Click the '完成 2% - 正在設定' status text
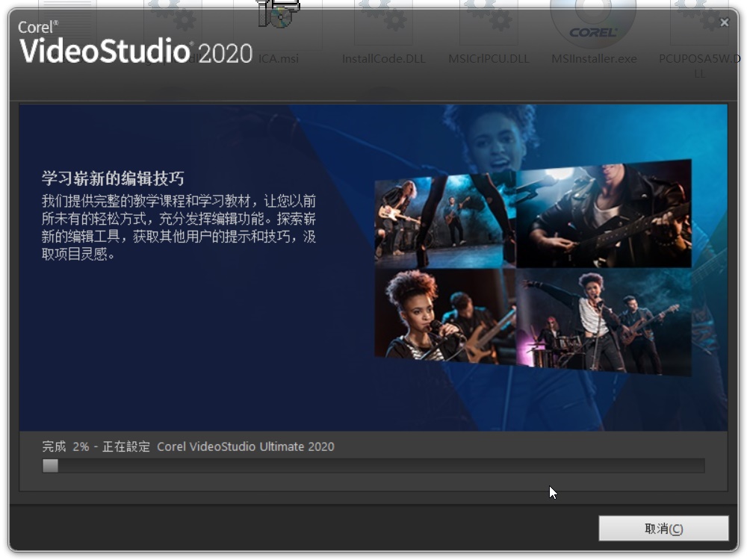The image size is (747, 560). [96, 447]
